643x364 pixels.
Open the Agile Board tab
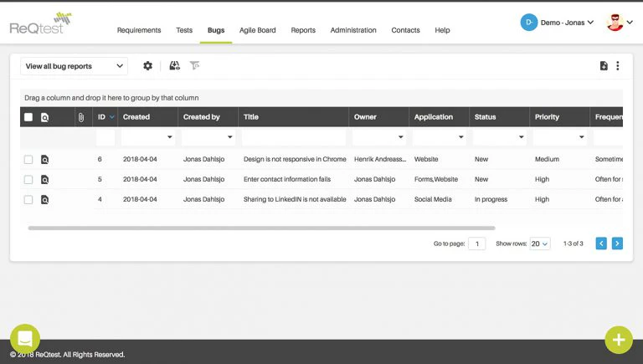pos(258,30)
